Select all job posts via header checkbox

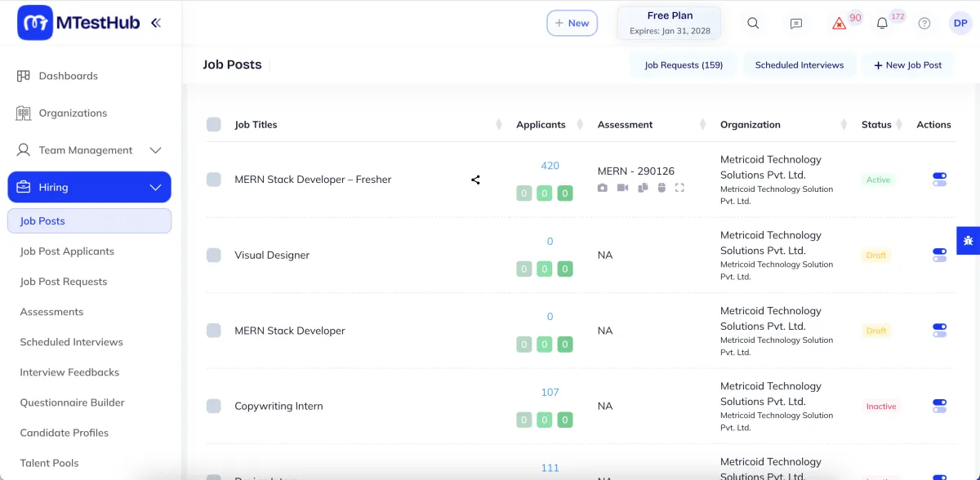pos(214,125)
